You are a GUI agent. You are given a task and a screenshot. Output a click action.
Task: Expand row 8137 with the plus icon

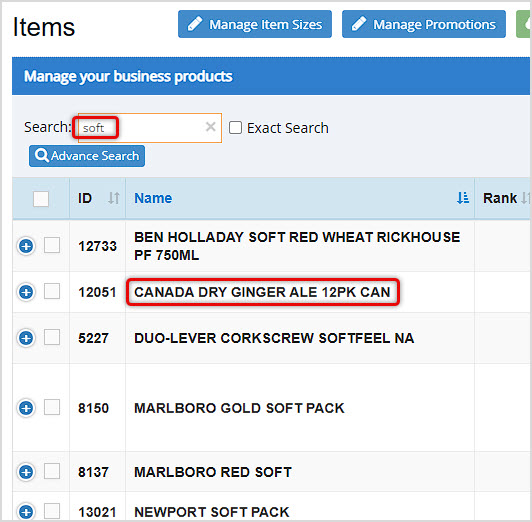26,472
